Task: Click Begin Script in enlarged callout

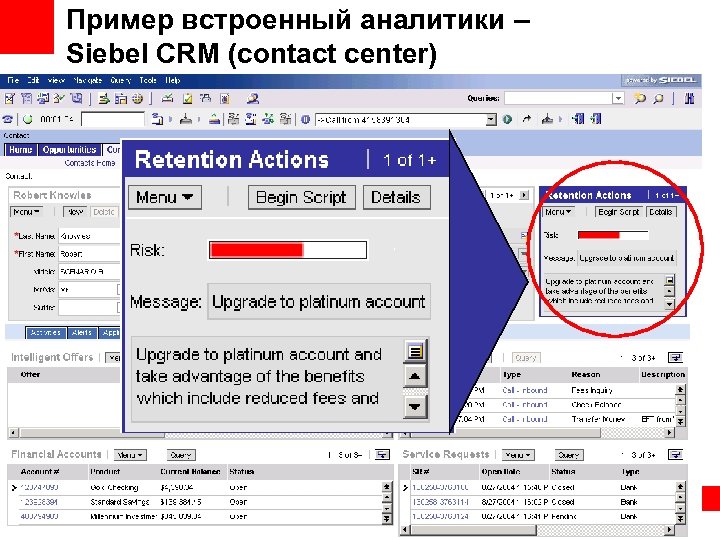Action: (x=301, y=197)
